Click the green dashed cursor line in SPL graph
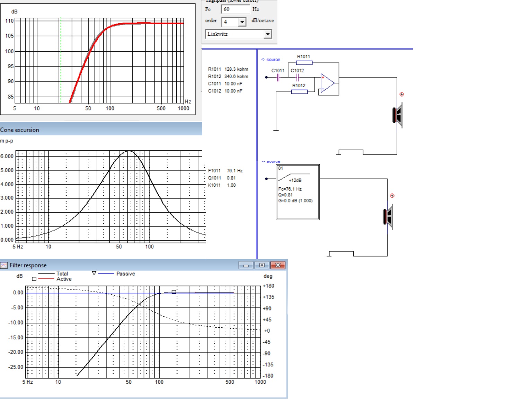 [x=61, y=60]
